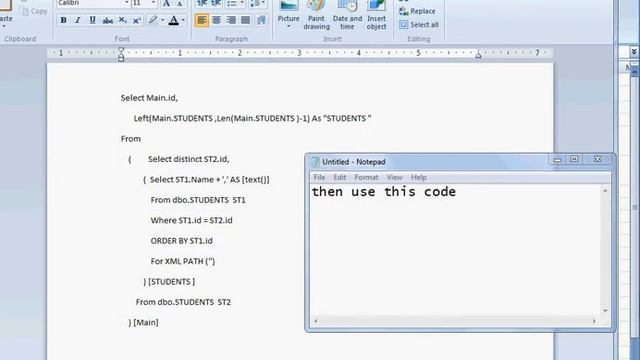
Task: Click the double-chevron expander at right edge
Action: [633, 51]
